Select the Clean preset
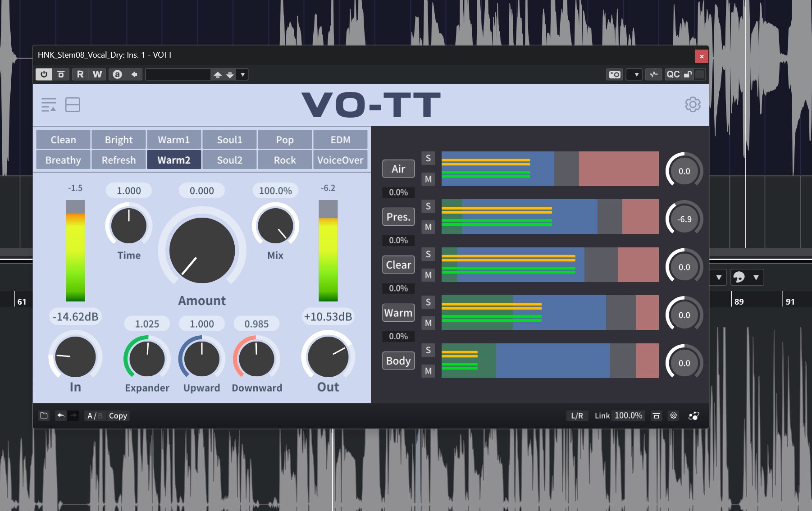Image resolution: width=812 pixels, height=511 pixels. [x=63, y=140]
